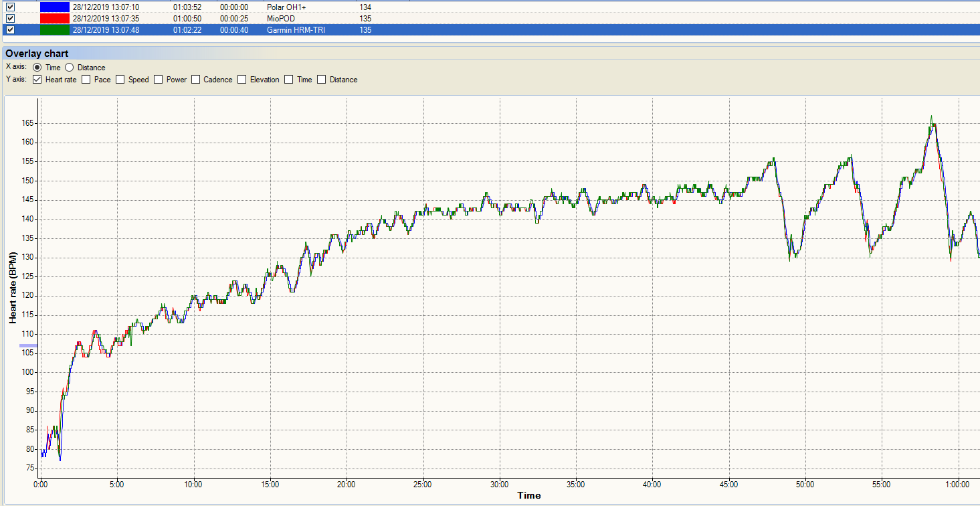
Task: Enable the Cadence checkbox
Action: 196,80
